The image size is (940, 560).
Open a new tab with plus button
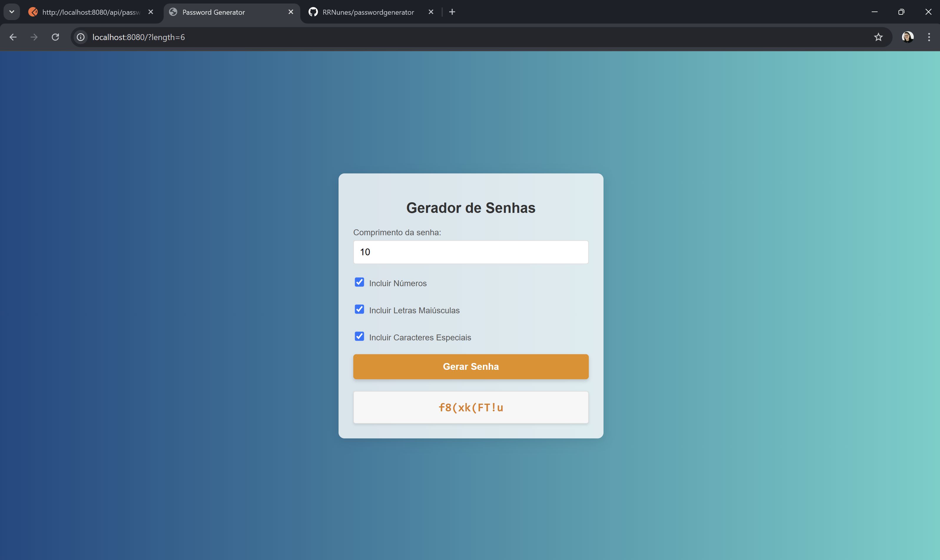(x=452, y=12)
